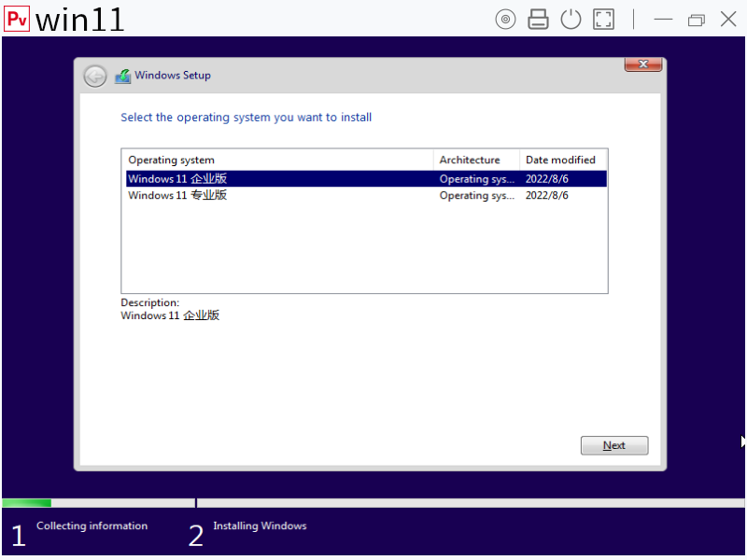Click the back arrow in Windows Setup
Viewport: 747px width, 560px height.
(x=95, y=76)
